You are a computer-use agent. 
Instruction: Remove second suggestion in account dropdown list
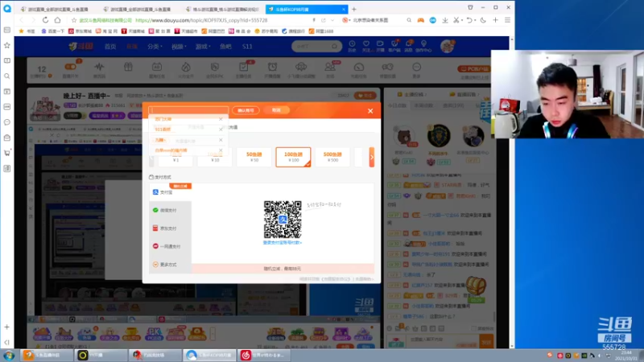[x=221, y=130]
